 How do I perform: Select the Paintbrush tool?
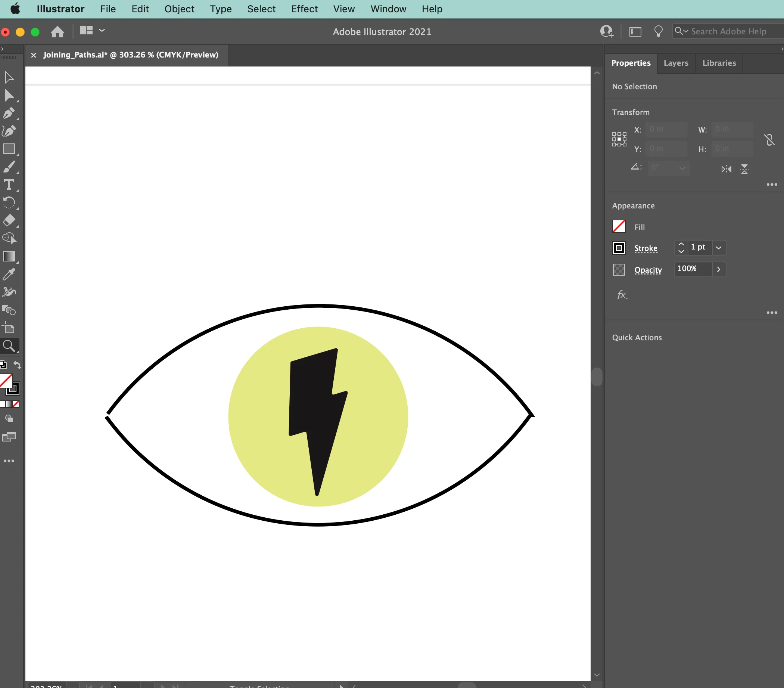point(9,167)
